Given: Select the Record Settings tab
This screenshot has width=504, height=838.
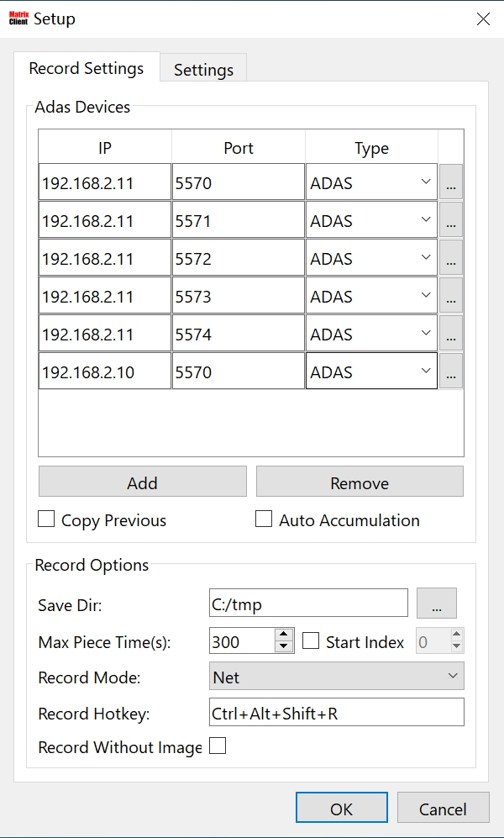Looking at the screenshot, I should click(87, 68).
